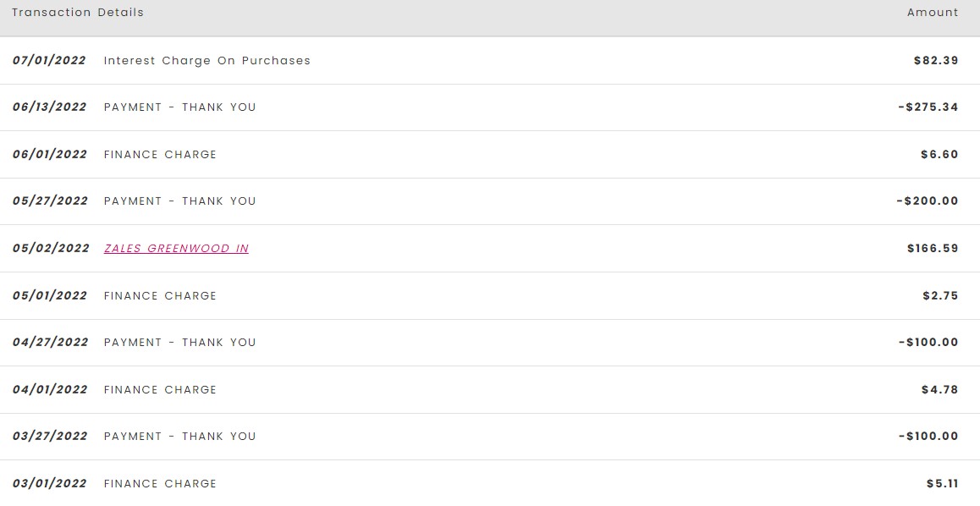This screenshot has height=506, width=980.
Task: Click the 06/13/2022 payment date
Action: [50, 107]
